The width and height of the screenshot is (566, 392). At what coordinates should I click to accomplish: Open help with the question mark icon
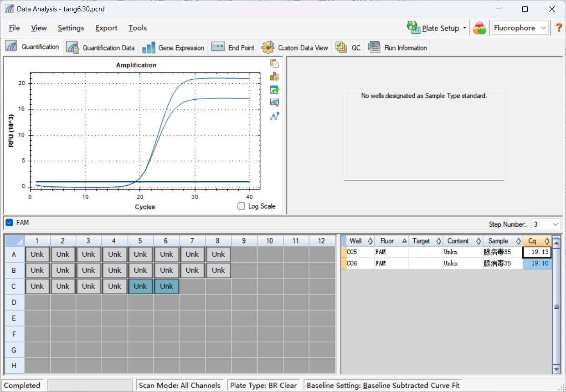coord(559,28)
